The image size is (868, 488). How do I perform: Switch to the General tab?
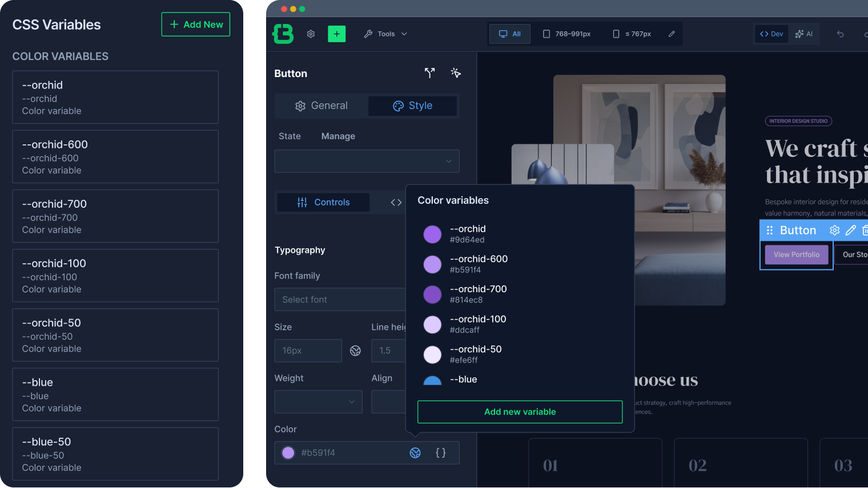[322, 106]
